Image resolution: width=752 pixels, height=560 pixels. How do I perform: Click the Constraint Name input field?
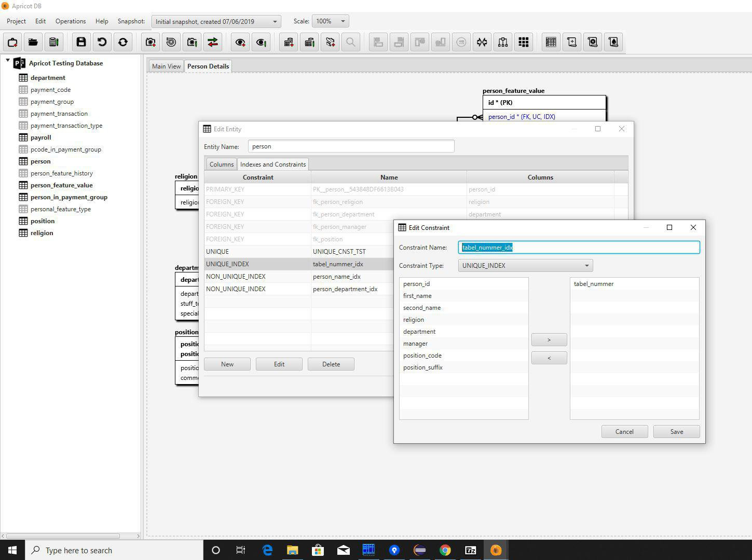point(579,248)
